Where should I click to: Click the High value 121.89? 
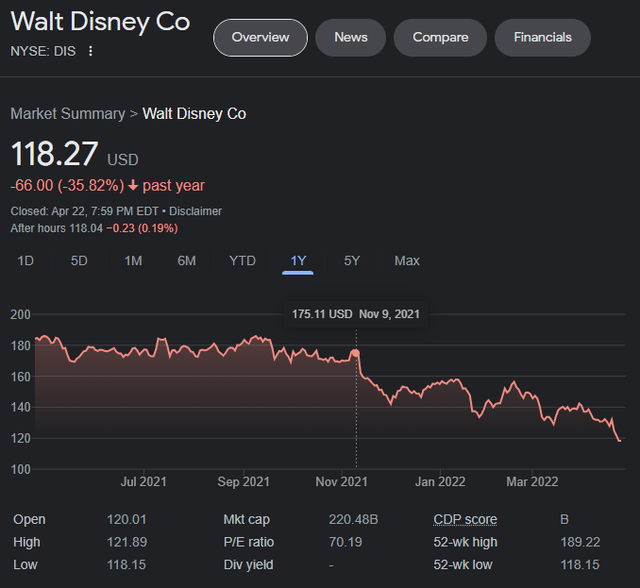click(127, 542)
